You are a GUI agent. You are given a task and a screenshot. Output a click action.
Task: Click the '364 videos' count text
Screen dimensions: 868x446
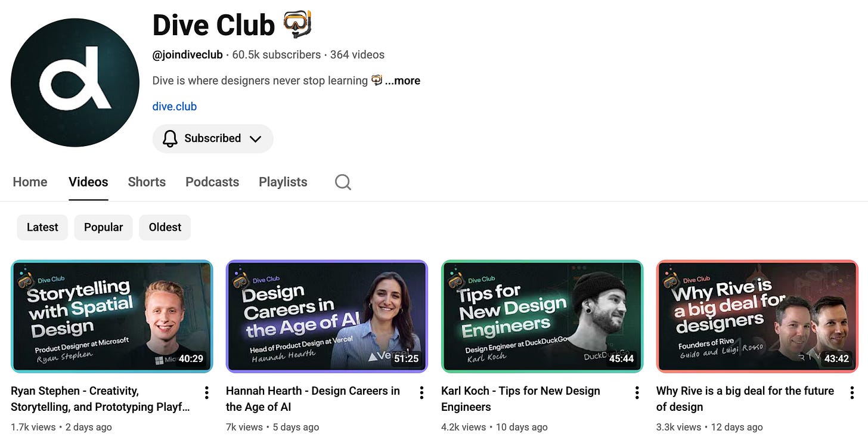tap(357, 55)
